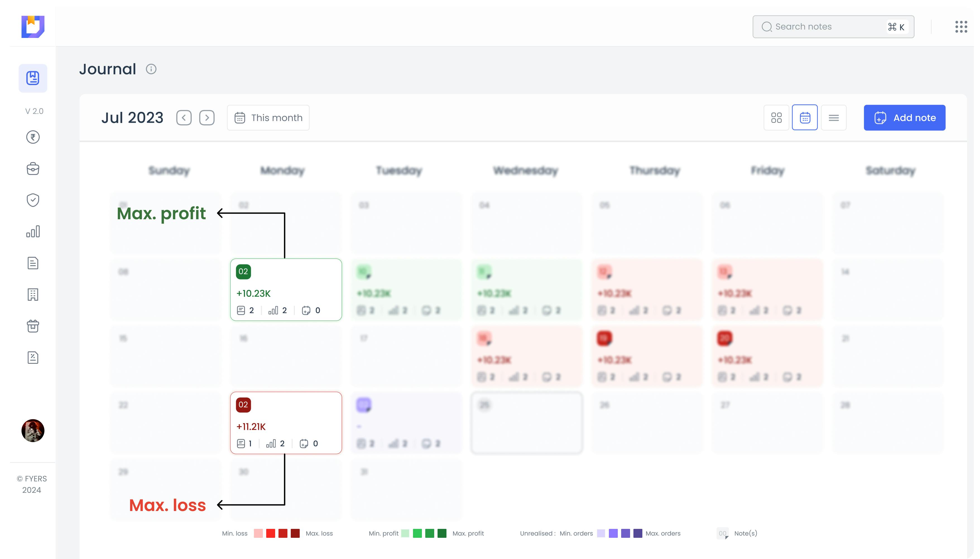
Task: Click the This month button
Action: [x=268, y=117]
